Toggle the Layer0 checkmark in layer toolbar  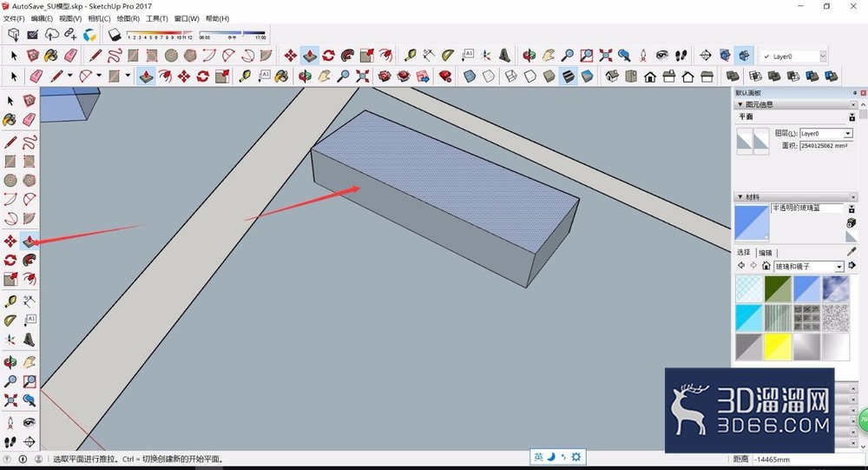click(766, 56)
